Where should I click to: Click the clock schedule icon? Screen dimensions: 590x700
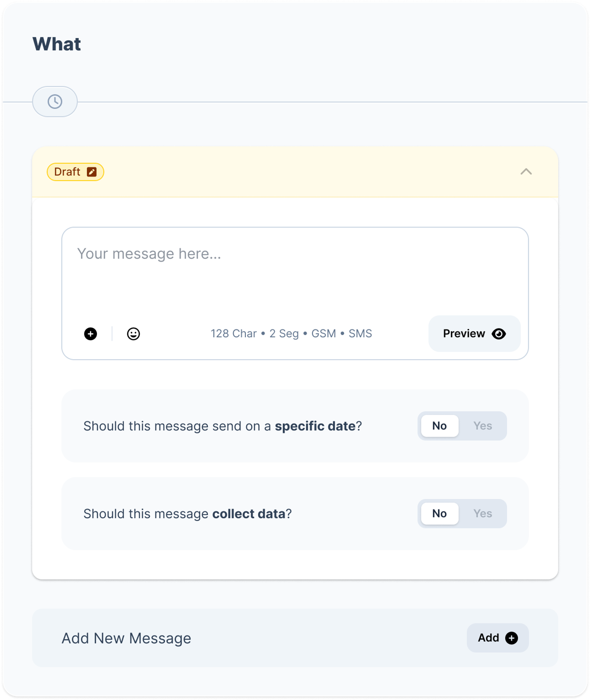click(55, 102)
